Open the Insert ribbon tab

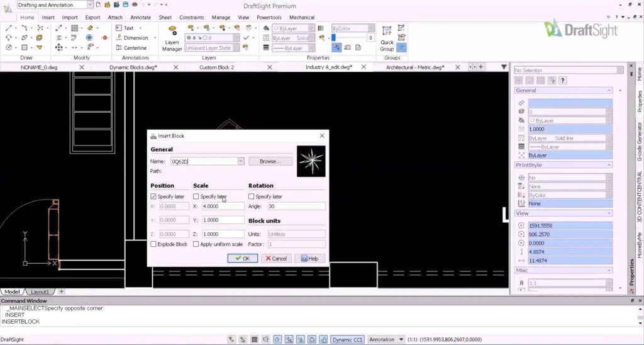[48, 17]
